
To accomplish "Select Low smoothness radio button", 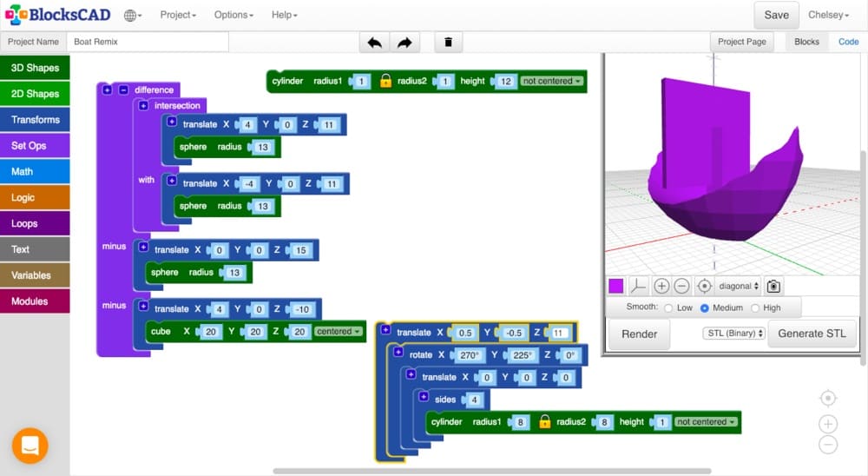I will (668, 308).
